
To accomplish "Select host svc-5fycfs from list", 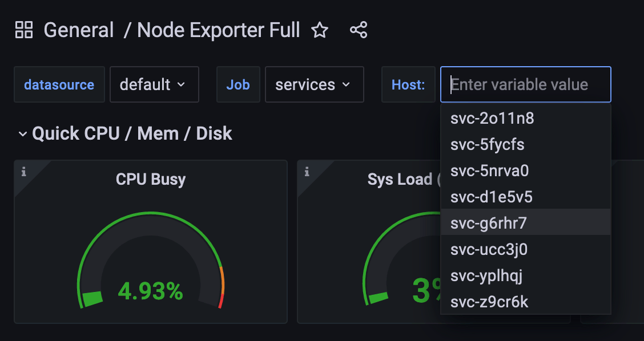I will (487, 145).
